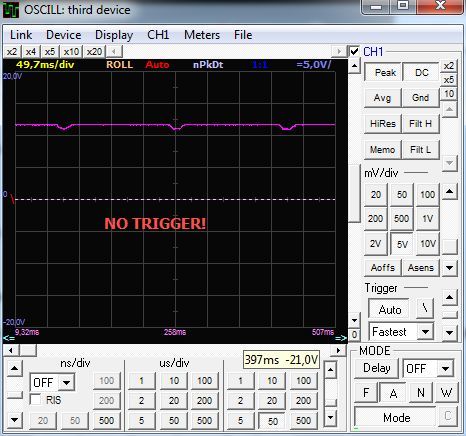Set sensitivity to 20 mV/div
The width and height of the screenshot is (466, 436).
point(376,194)
